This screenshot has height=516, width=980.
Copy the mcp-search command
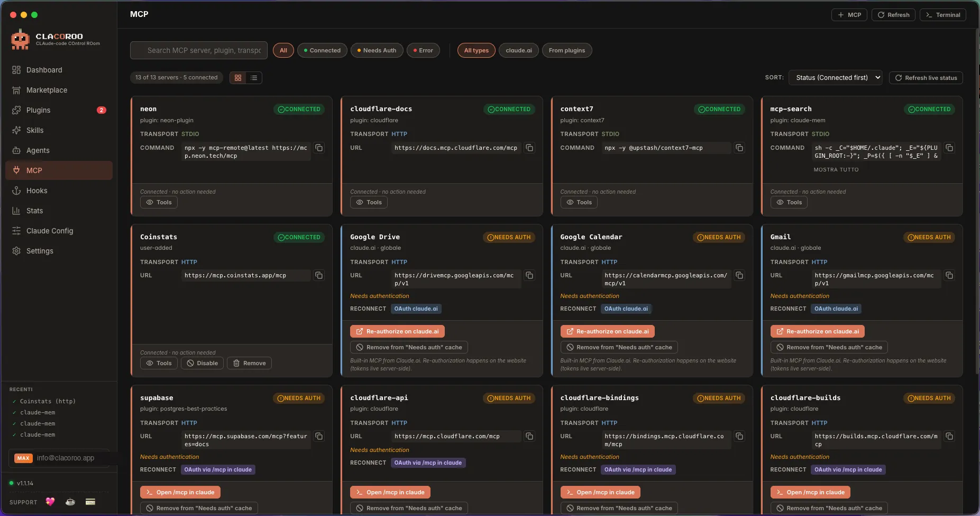pos(949,148)
